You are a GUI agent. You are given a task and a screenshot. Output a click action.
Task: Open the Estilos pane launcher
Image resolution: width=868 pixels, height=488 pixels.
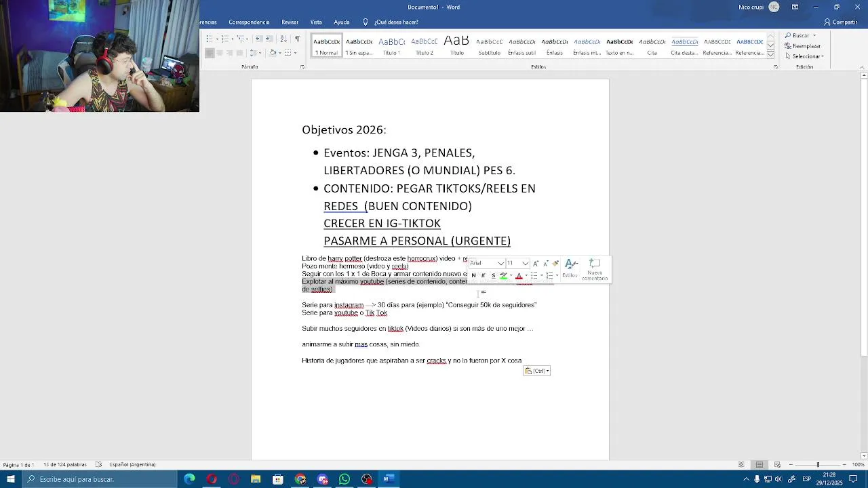[x=776, y=67]
